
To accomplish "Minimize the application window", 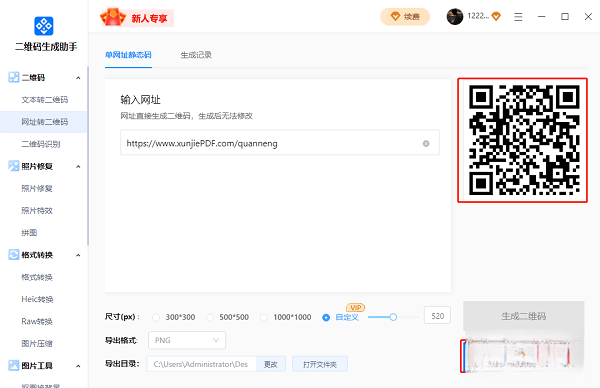I will (x=541, y=17).
